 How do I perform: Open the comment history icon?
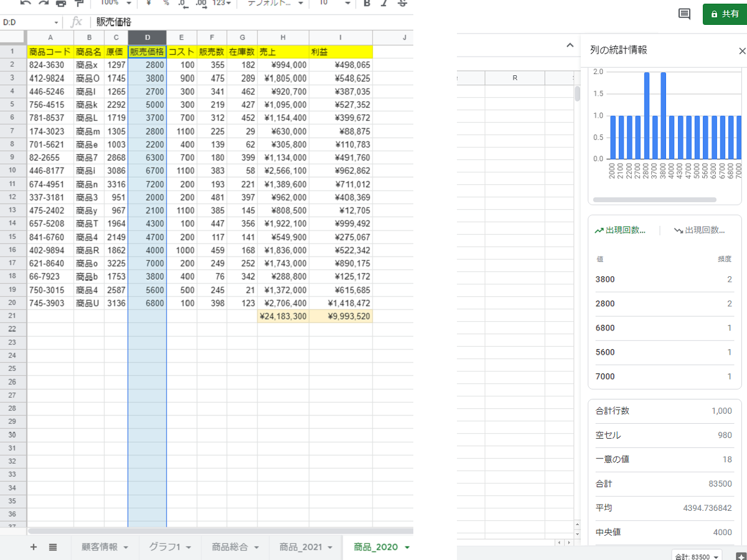tap(684, 14)
